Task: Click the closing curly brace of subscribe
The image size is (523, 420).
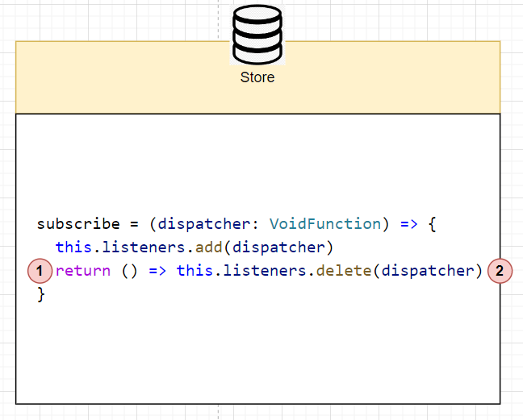Action: point(41,294)
